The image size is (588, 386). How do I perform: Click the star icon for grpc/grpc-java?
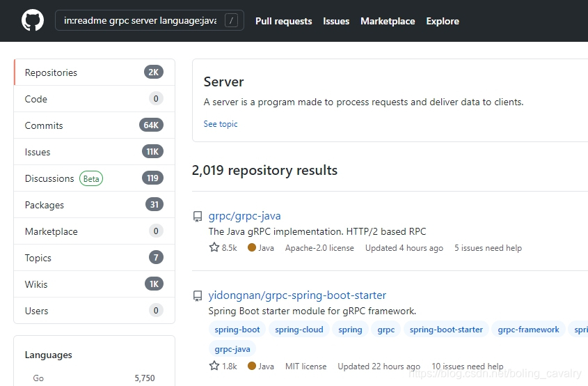[x=214, y=247]
